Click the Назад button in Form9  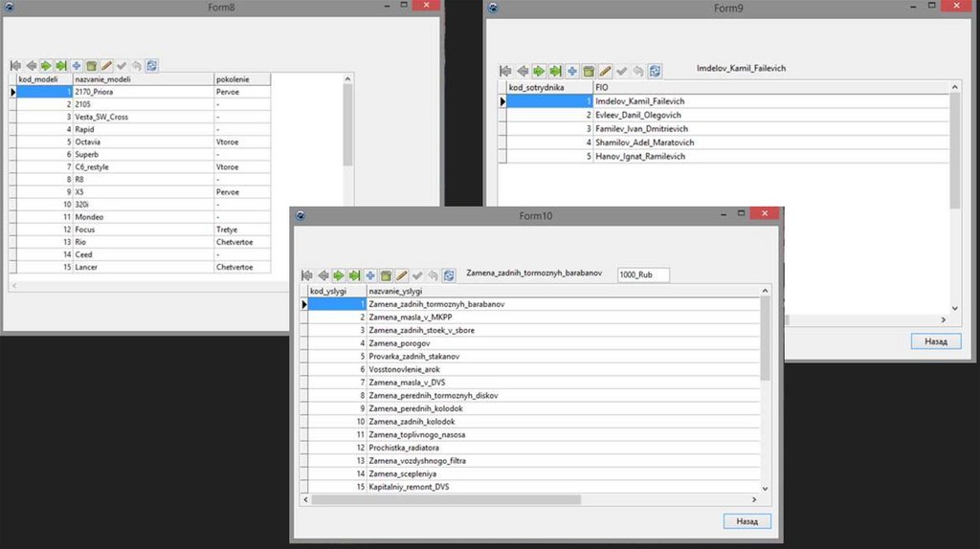tap(935, 341)
